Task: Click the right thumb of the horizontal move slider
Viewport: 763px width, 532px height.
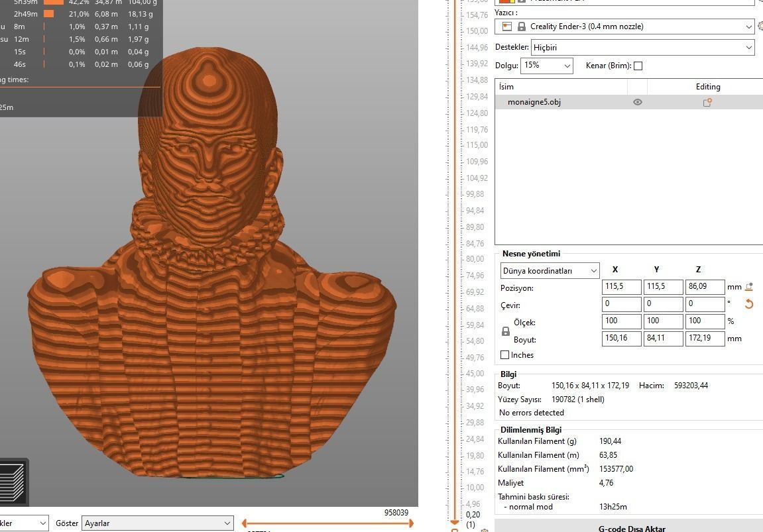Action: (x=411, y=523)
